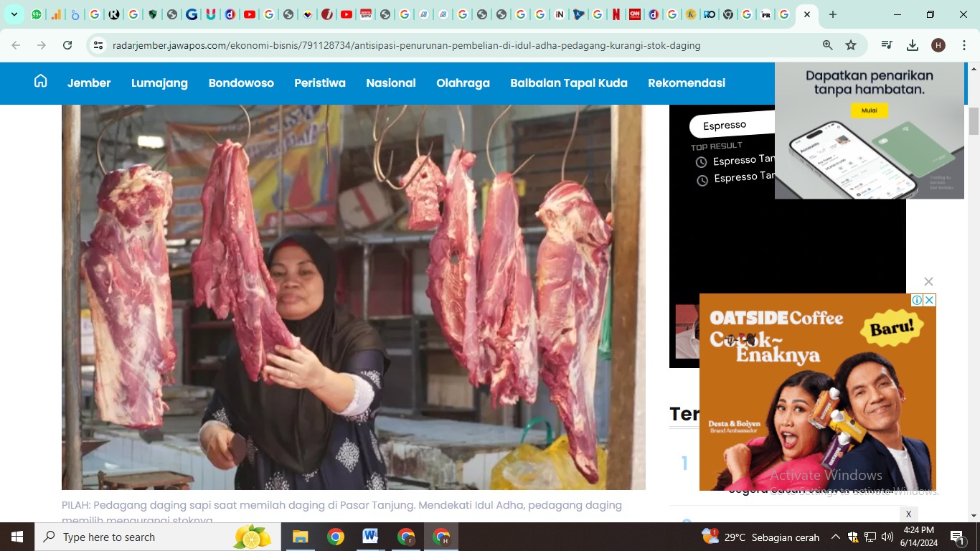Open the black circle R favicon tab
980x551 pixels.
pos(114,14)
